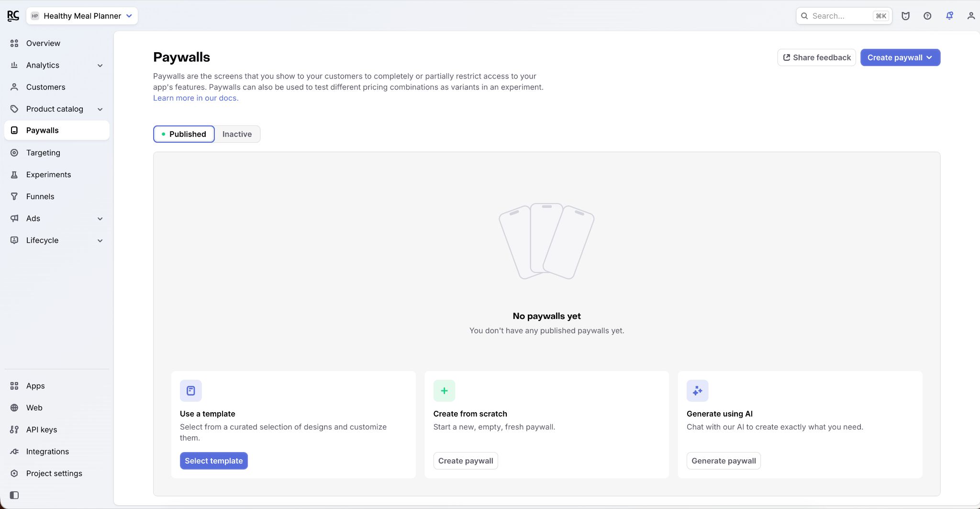
Task: Click the Ads megaphone icon
Action: point(14,218)
